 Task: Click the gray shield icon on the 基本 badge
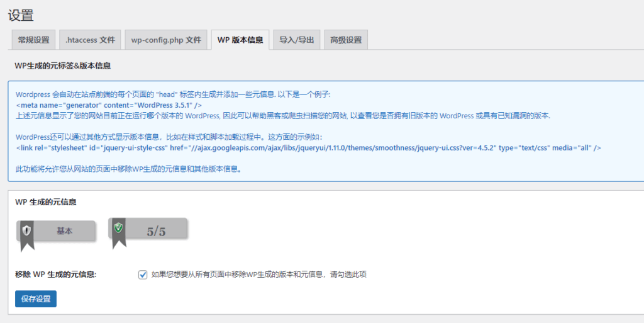(x=26, y=231)
